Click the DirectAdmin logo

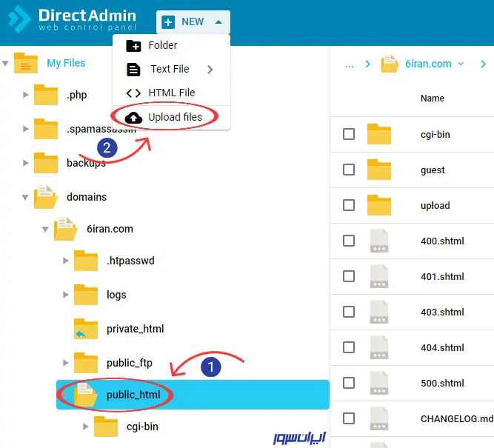point(72,19)
